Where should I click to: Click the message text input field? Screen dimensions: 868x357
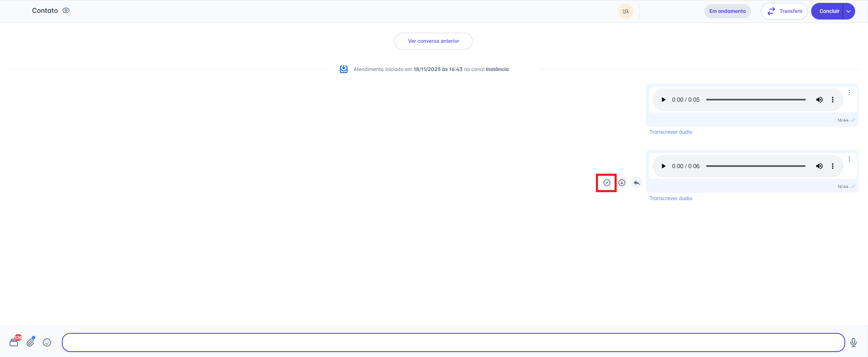tap(453, 342)
